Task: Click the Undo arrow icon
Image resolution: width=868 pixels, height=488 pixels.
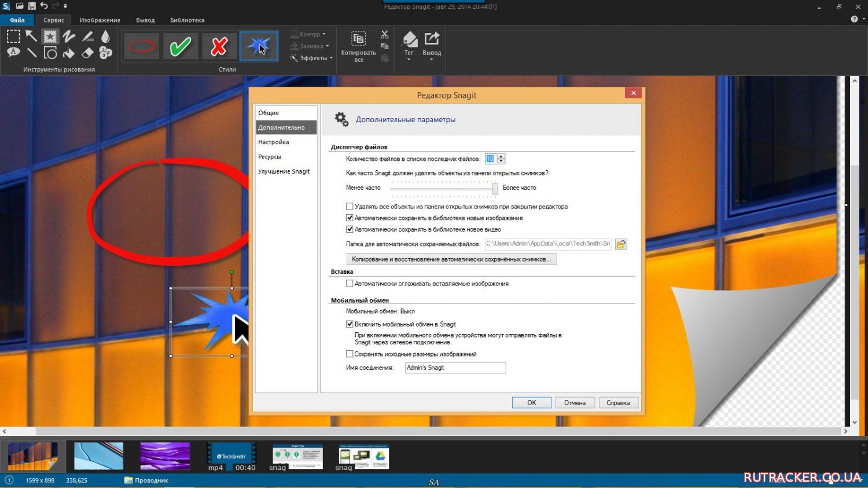Action: click(44, 6)
